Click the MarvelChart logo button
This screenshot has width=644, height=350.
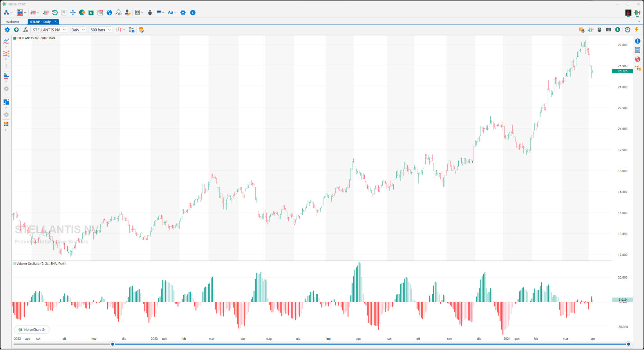coord(32,330)
